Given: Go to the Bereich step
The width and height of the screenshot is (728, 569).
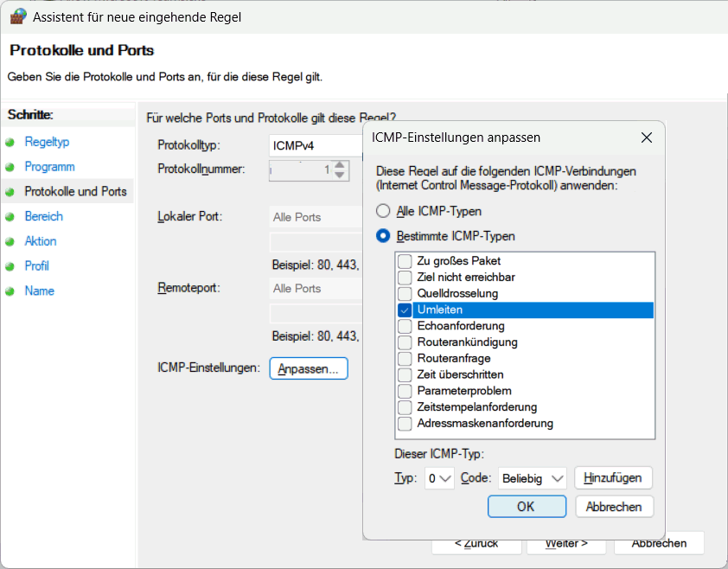Looking at the screenshot, I should (43, 216).
